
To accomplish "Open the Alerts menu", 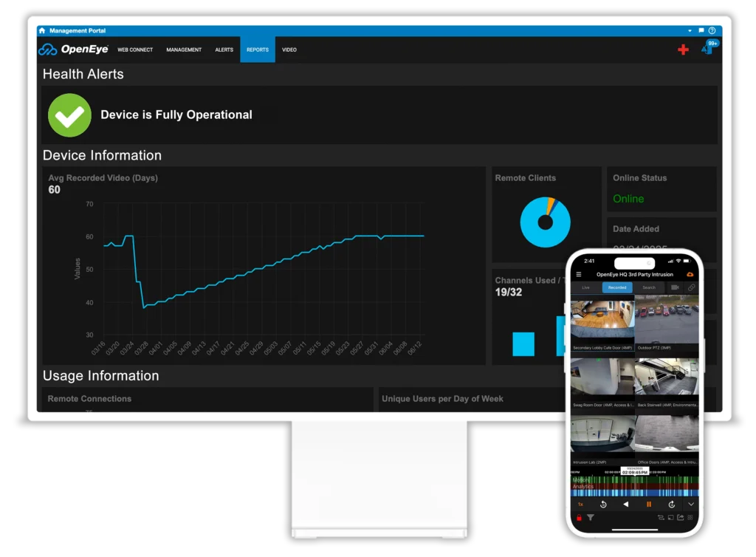I will point(224,49).
